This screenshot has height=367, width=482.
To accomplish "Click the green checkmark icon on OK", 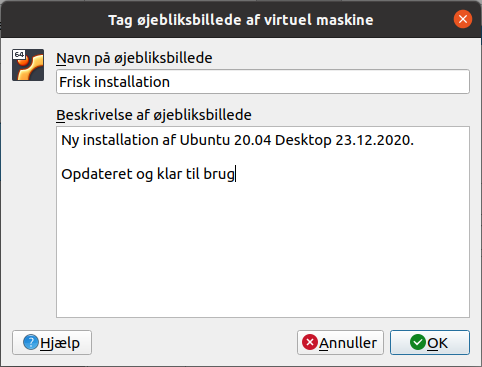I will 418,342.
